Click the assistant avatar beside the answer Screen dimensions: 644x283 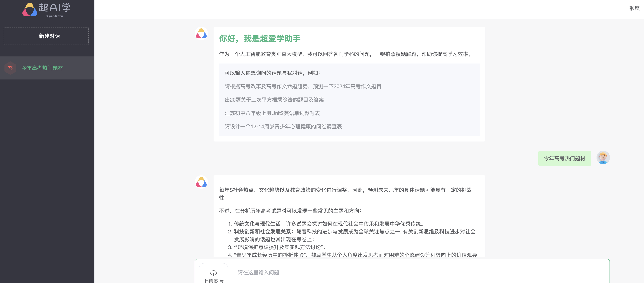pos(201,182)
